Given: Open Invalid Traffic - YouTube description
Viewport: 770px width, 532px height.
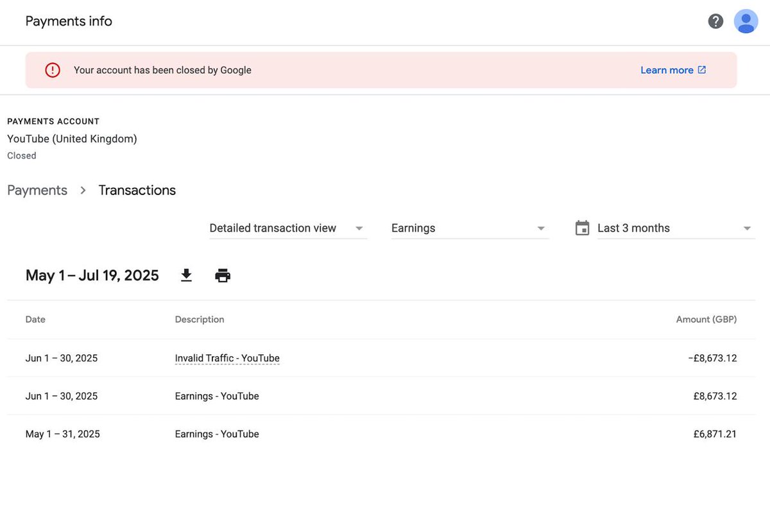Looking at the screenshot, I should click(x=227, y=358).
